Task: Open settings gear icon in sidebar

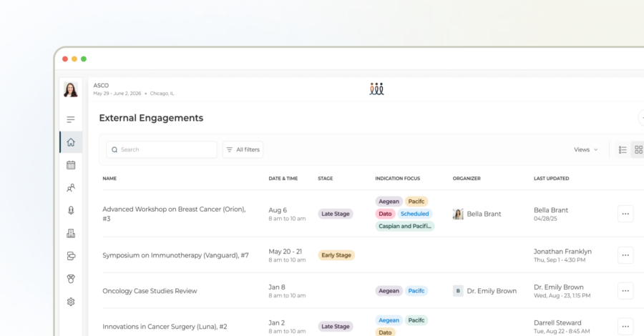Action: tap(71, 302)
